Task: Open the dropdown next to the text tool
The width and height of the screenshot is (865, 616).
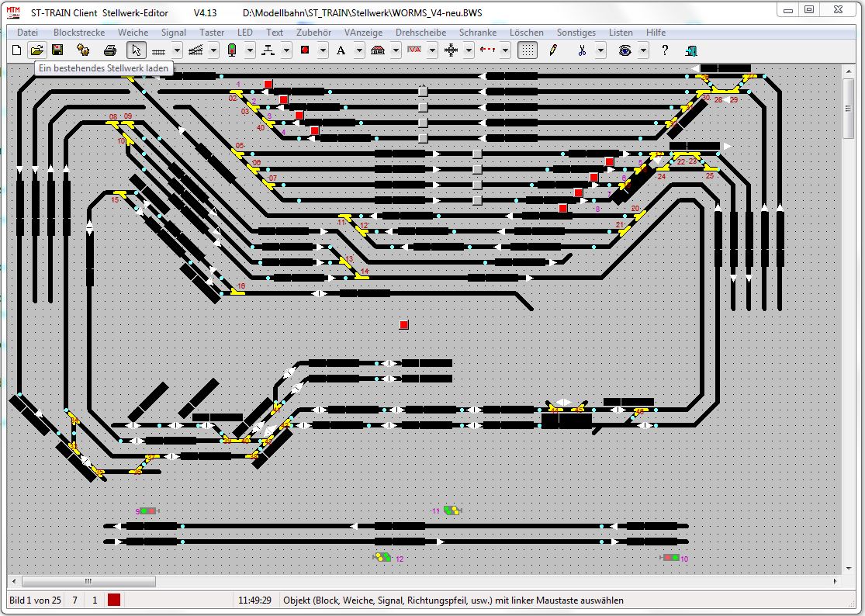Action: click(x=359, y=50)
